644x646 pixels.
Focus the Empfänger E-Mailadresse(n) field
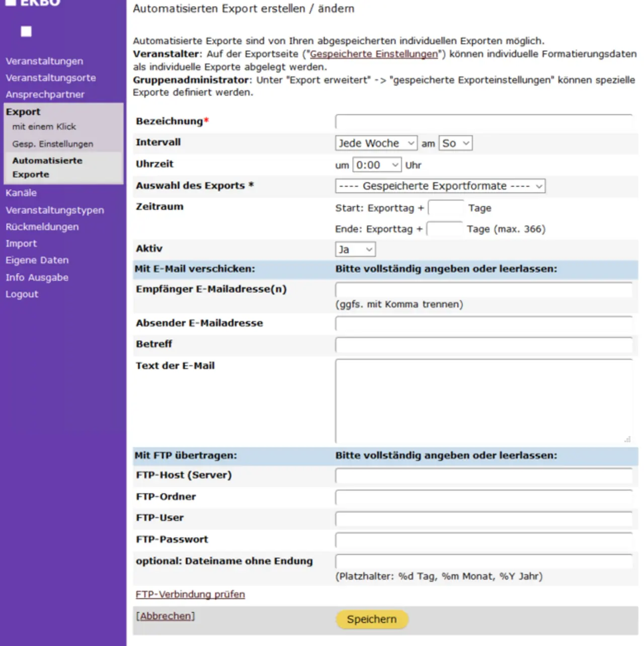click(484, 289)
